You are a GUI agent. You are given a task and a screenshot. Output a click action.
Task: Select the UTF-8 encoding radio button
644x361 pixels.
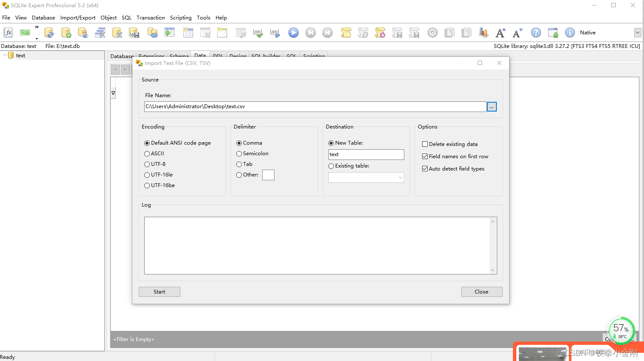tap(147, 164)
